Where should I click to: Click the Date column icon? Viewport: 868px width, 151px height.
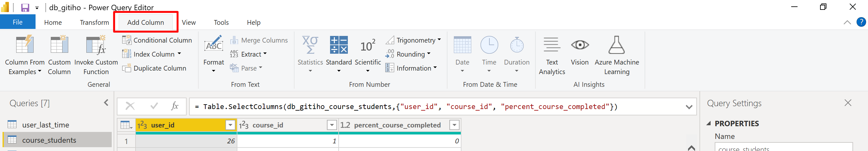[x=462, y=45]
